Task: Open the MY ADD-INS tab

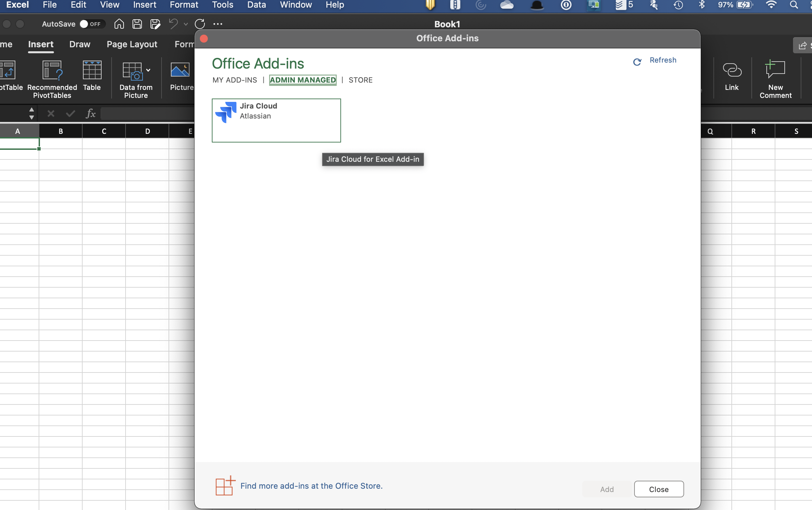Action: 234,80
